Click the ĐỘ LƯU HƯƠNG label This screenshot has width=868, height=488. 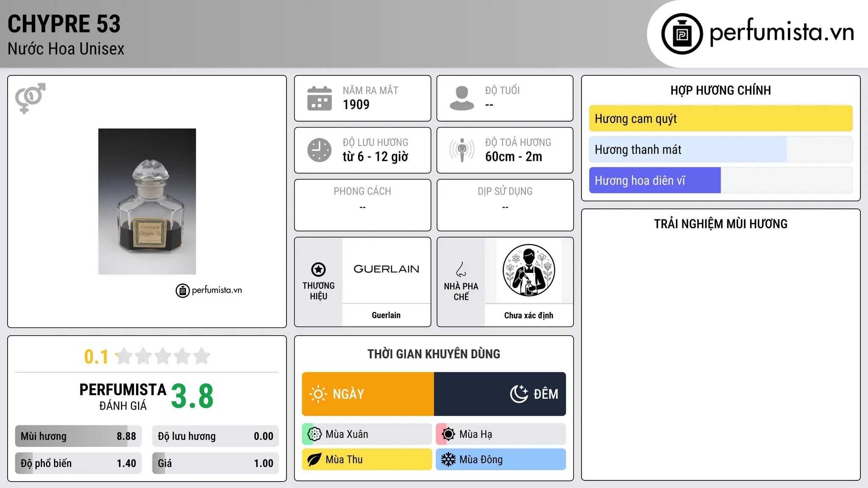pos(376,143)
